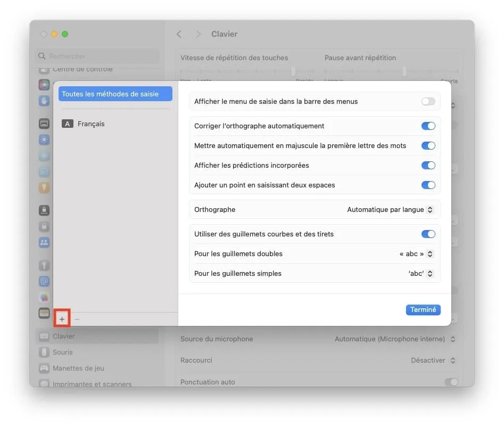
Task: Click the Terminé button
Action: point(423,309)
